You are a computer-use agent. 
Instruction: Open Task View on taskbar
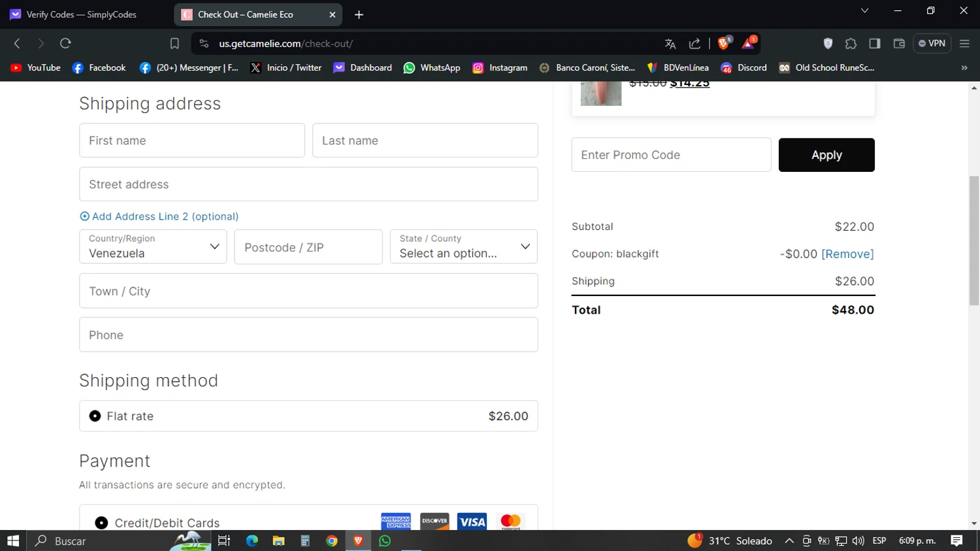tap(224, 541)
